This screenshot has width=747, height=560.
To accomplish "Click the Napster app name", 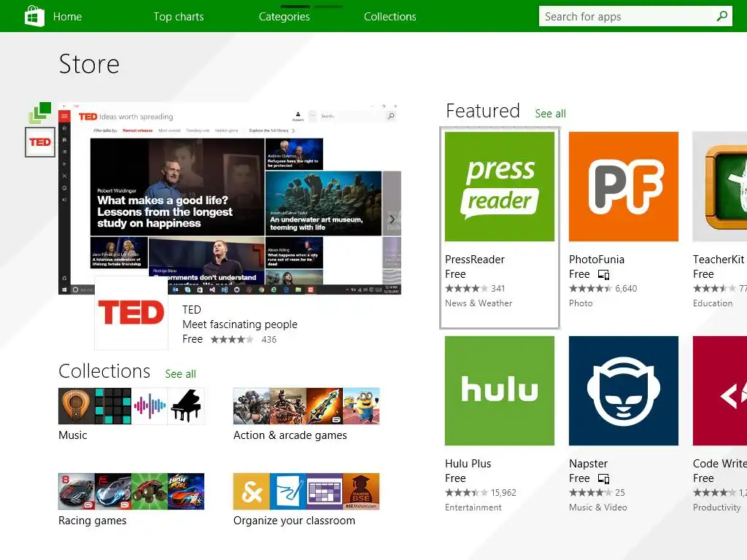I will (x=589, y=464).
